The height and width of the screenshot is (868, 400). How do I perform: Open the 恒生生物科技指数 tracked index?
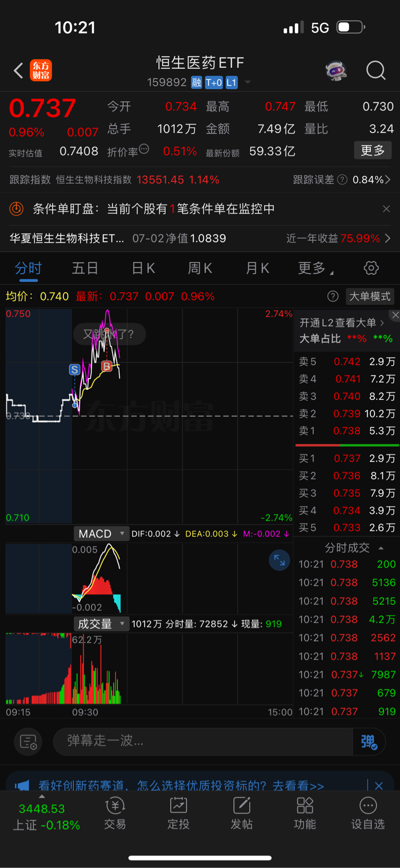[94, 180]
